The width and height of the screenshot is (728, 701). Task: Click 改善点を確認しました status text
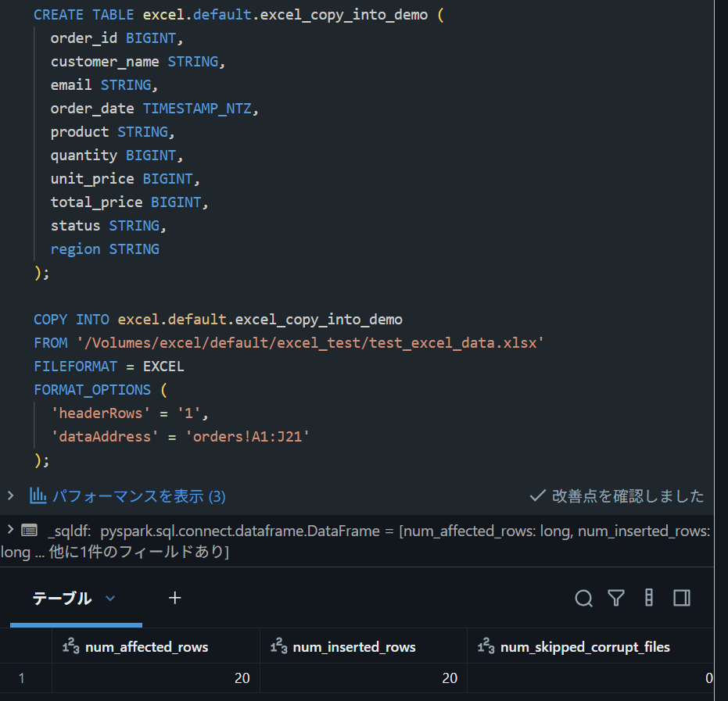tap(628, 496)
